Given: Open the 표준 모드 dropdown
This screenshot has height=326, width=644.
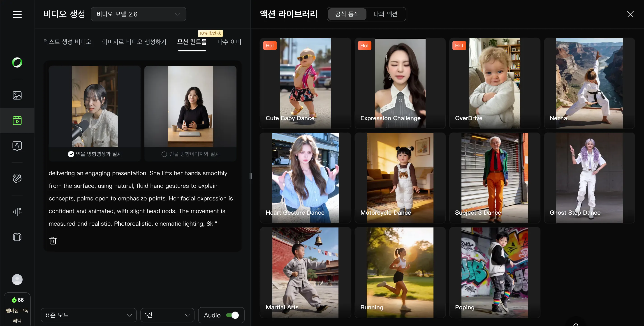Looking at the screenshot, I should click(x=88, y=315).
